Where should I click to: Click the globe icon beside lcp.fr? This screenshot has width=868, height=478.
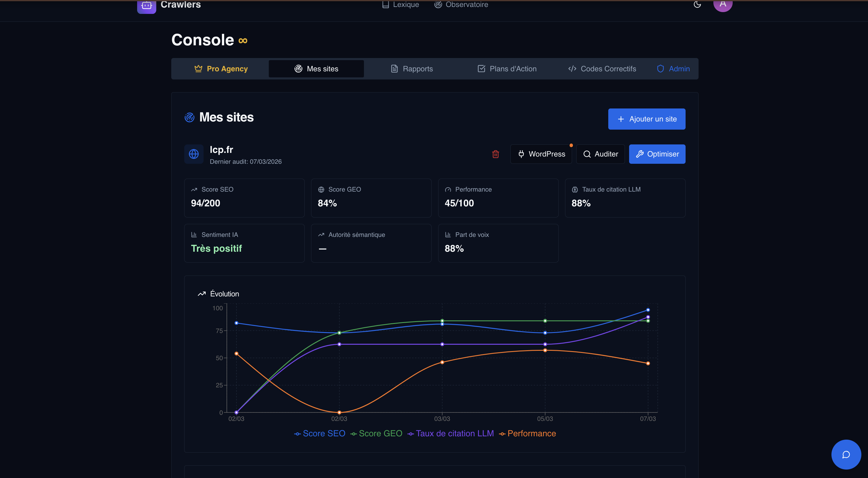click(194, 154)
